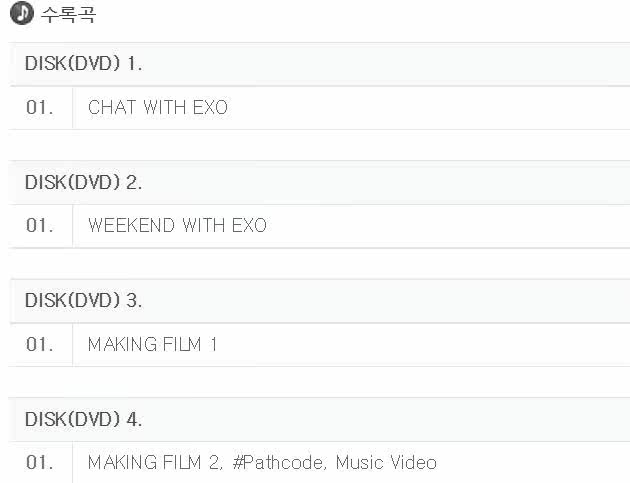Click the word CHAT in disk 1 track

(112, 108)
